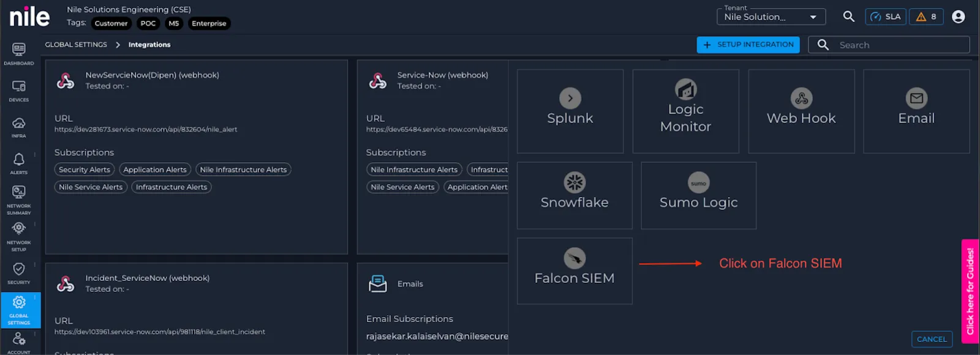Click the Global Settings breadcrumb link
980x355 pixels.
(x=76, y=45)
